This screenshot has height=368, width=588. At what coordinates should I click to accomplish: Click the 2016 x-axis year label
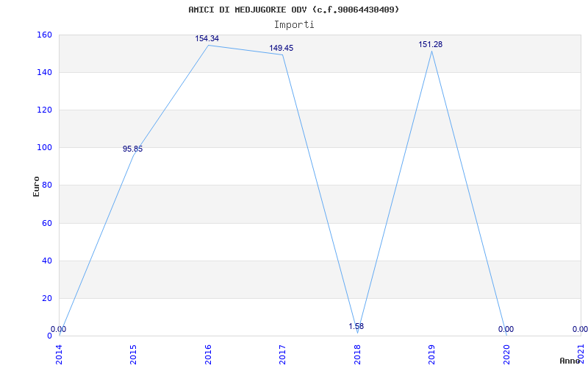click(x=208, y=355)
